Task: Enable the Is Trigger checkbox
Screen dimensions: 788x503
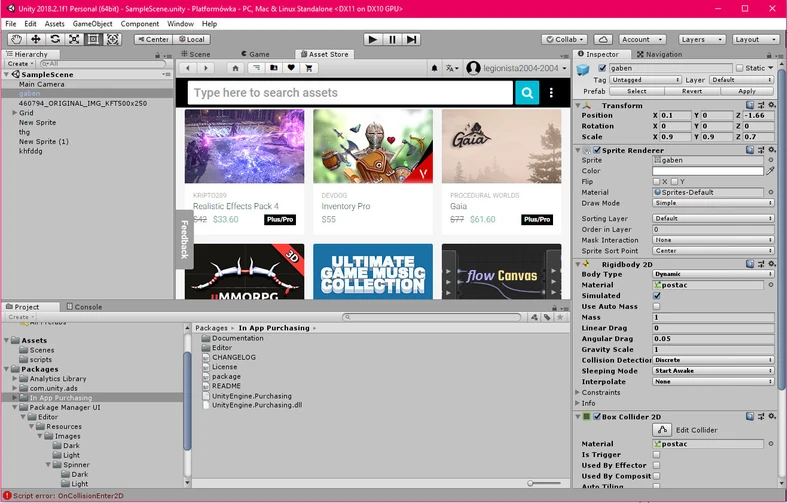Action: (657, 454)
